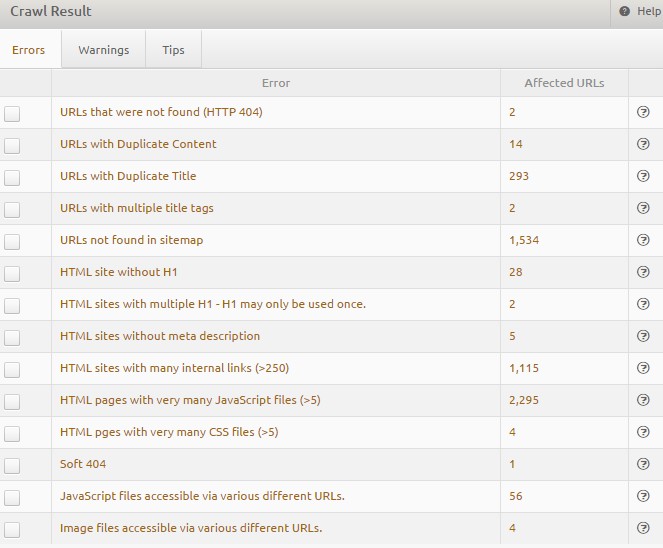
Task: Switch to the Warnings tab
Action: pyautogui.click(x=103, y=50)
